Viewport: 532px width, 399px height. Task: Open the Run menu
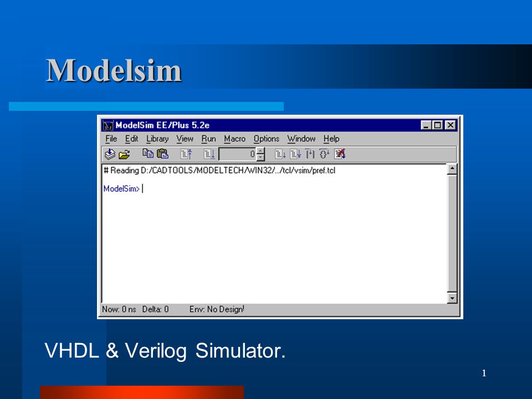(x=208, y=139)
